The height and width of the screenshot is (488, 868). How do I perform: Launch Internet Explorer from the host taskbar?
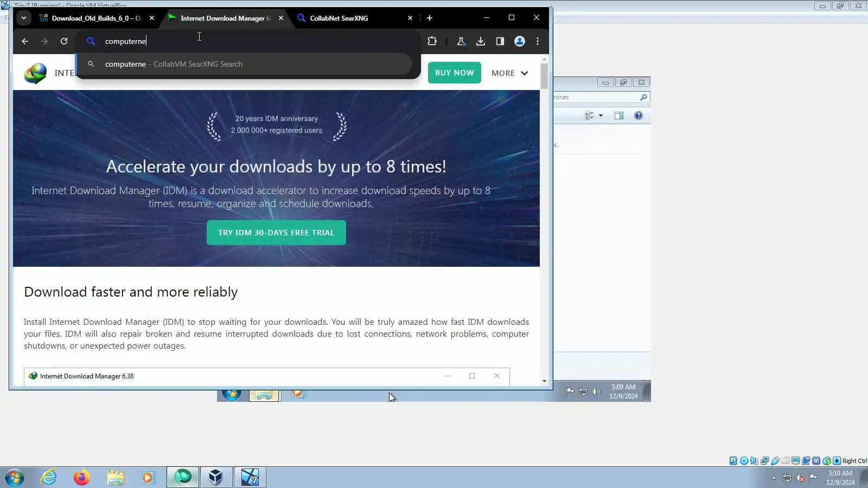click(x=49, y=477)
